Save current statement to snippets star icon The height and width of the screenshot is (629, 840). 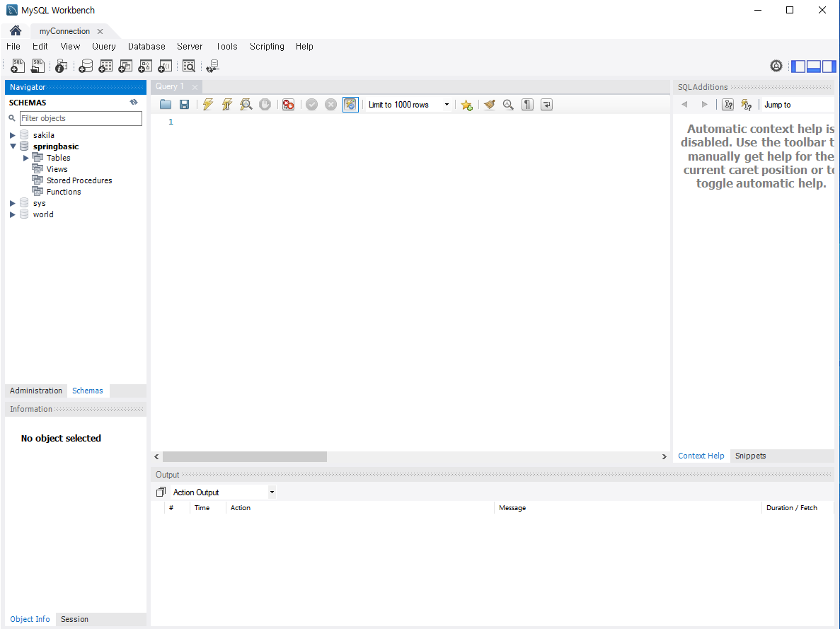(x=466, y=105)
